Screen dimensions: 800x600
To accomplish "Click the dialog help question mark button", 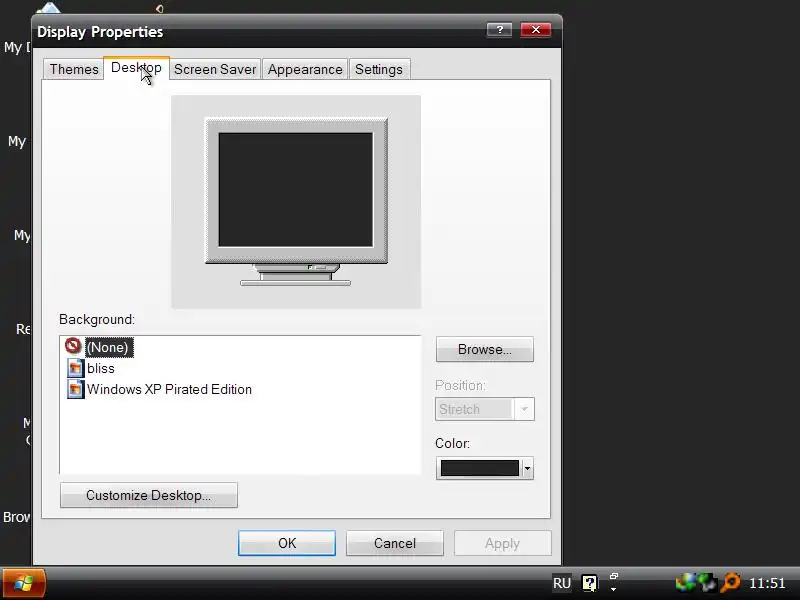I will pyautogui.click(x=499, y=30).
